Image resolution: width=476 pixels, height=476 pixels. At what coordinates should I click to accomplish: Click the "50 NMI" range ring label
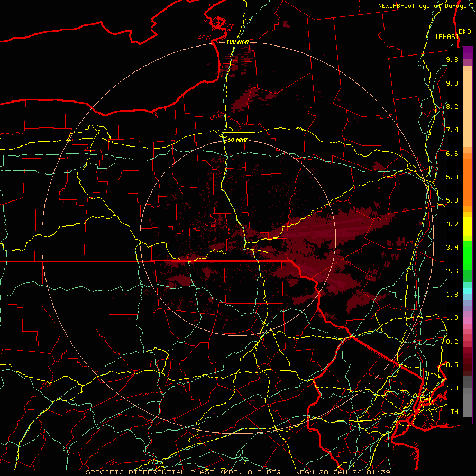coord(237,140)
